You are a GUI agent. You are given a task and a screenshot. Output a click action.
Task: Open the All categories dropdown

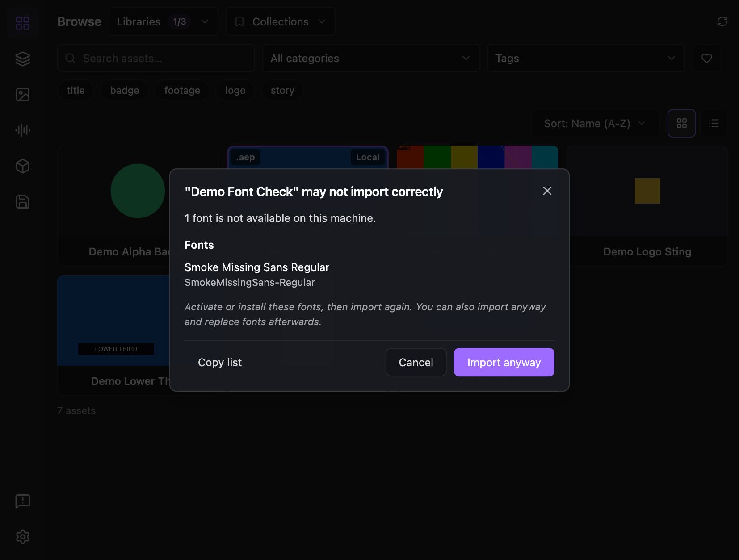[371, 58]
